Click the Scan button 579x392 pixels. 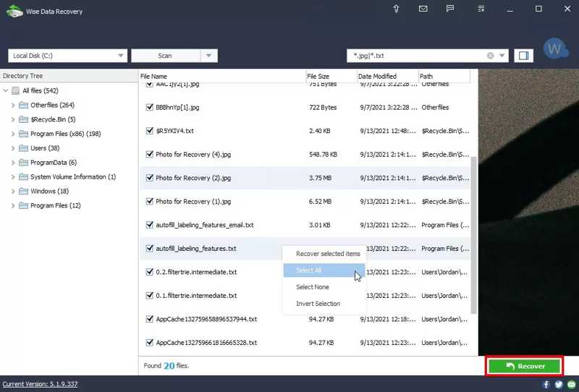[x=166, y=56]
